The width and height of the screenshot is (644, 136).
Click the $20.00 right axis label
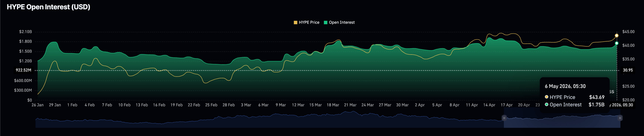click(628, 100)
